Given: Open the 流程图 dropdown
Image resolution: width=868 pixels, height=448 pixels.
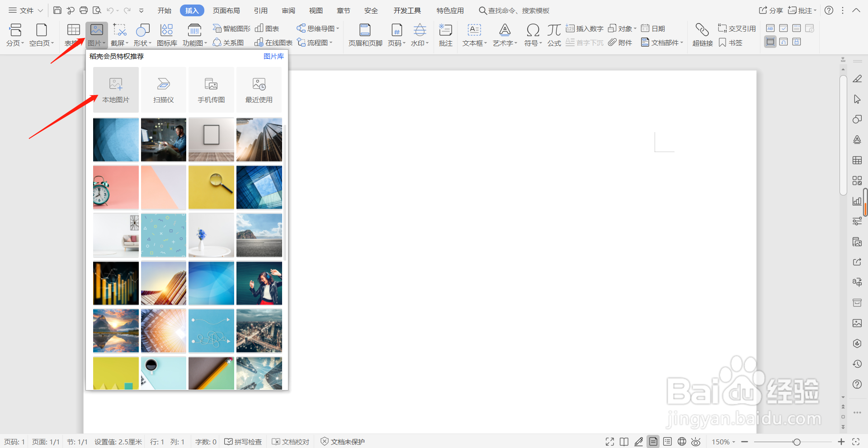Looking at the screenshot, I should pyautogui.click(x=315, y=43).
